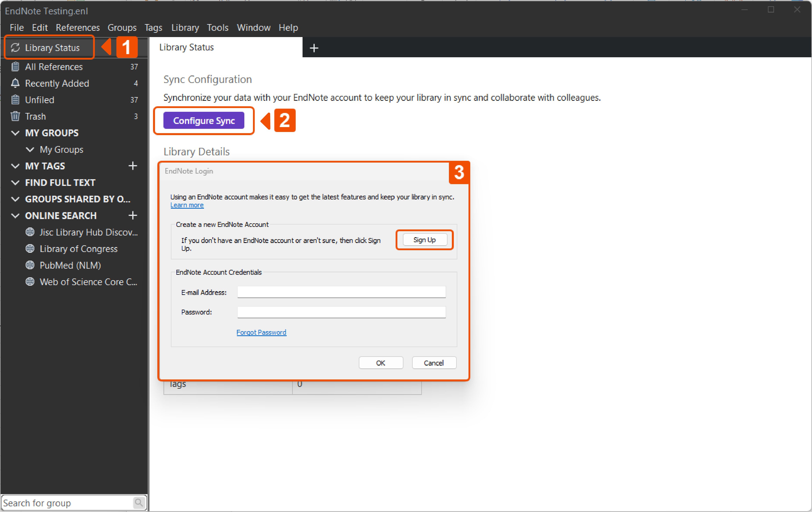The width and height of the screenshot is (812, 512).
Task: Click the globe icon beside PubMed (NLM)
Action: pyautogui.click(x=30, y=265)
